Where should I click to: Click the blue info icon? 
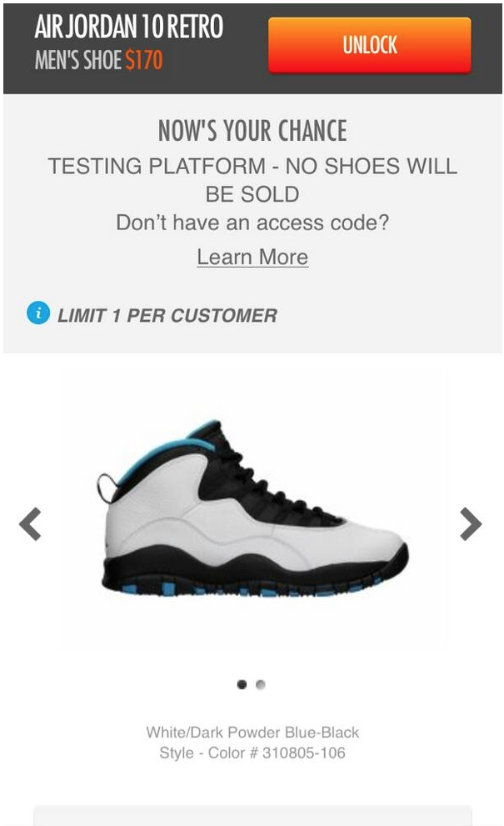[x=38, y=313]
